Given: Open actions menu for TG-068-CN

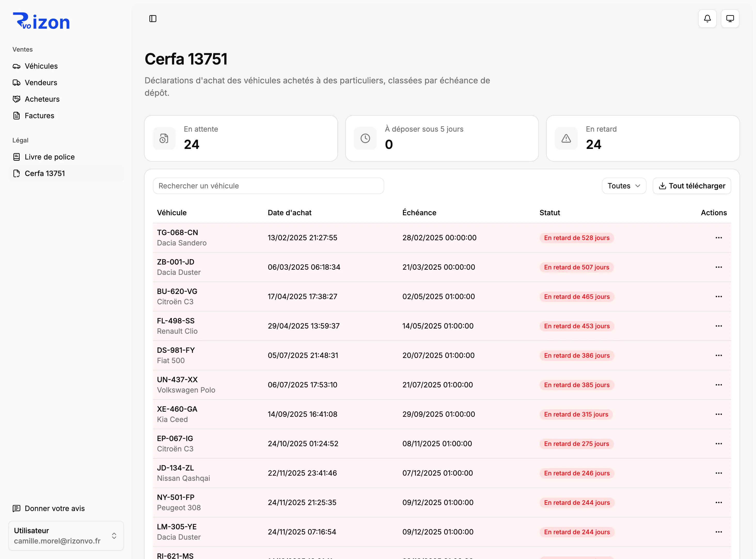Looking at the screenshot, I should coord(718,237).
